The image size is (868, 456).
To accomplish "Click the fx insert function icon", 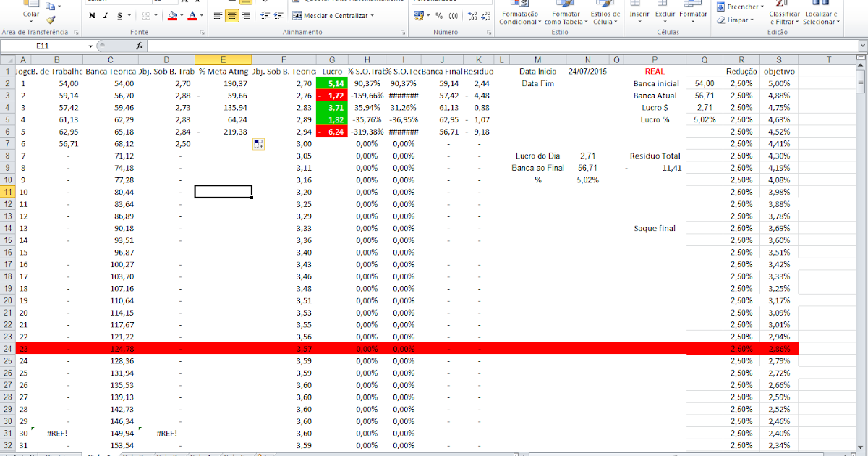I will 140,46.
